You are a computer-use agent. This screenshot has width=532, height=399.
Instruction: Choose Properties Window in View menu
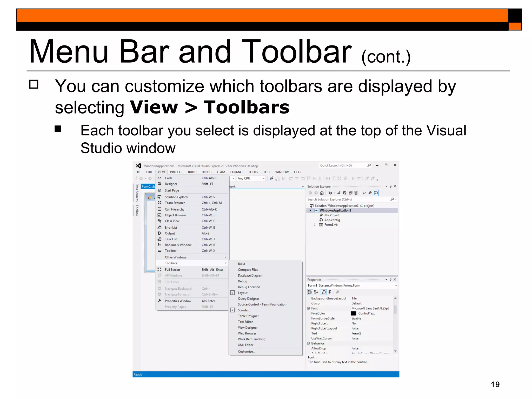pos(192,301)
